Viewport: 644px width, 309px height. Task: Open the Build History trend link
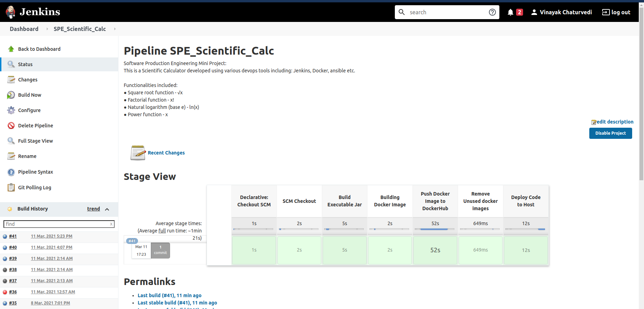(x=93, y=209)
